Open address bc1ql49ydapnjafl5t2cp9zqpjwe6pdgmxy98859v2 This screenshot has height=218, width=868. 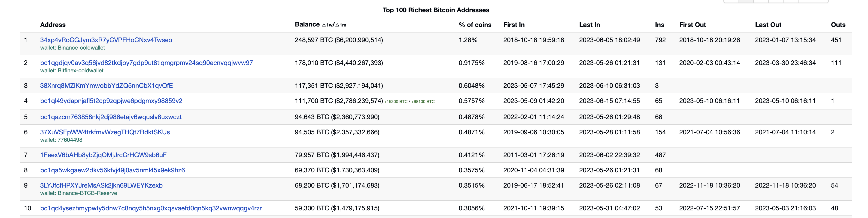point(111,101)
